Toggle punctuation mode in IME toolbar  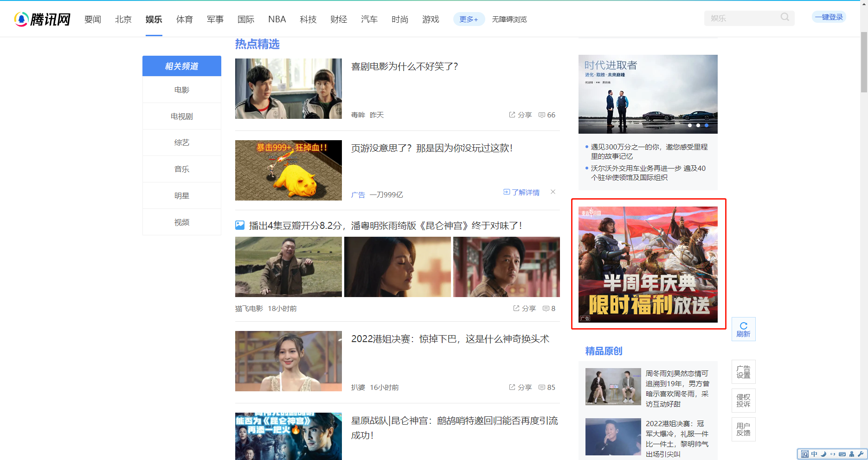833,454
